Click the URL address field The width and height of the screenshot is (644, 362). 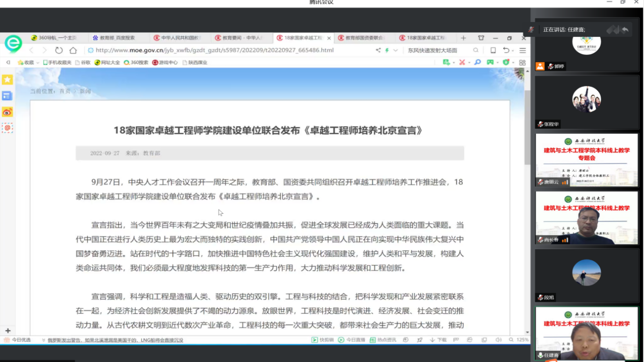(228, 50)
